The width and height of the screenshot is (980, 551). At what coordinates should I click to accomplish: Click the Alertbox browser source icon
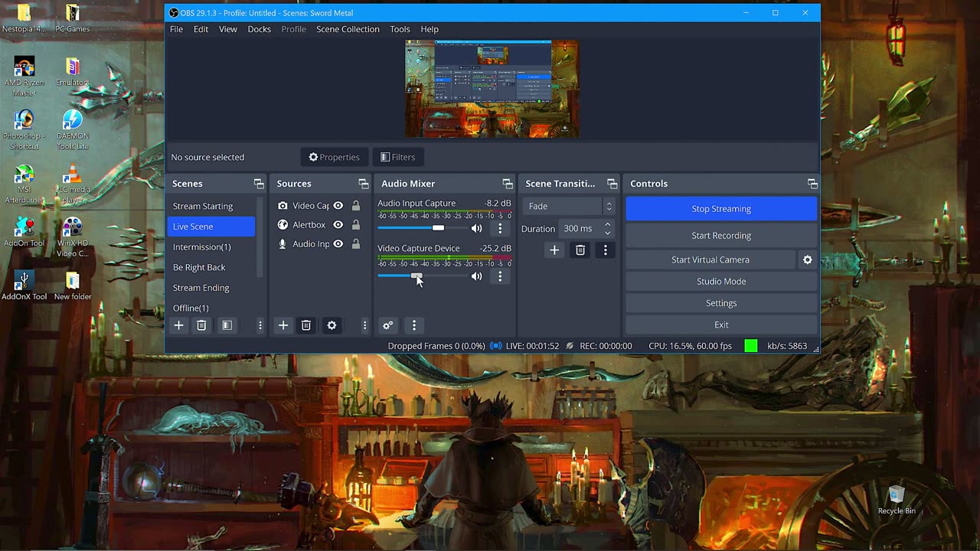click(283, 225)
